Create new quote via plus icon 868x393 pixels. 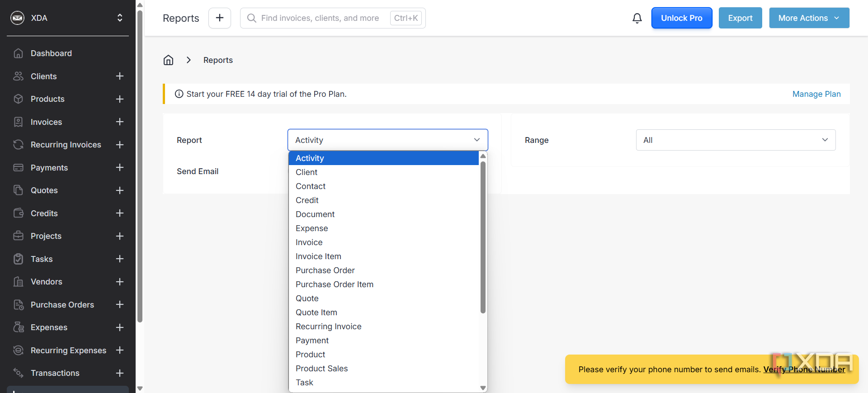click(120, 190)
